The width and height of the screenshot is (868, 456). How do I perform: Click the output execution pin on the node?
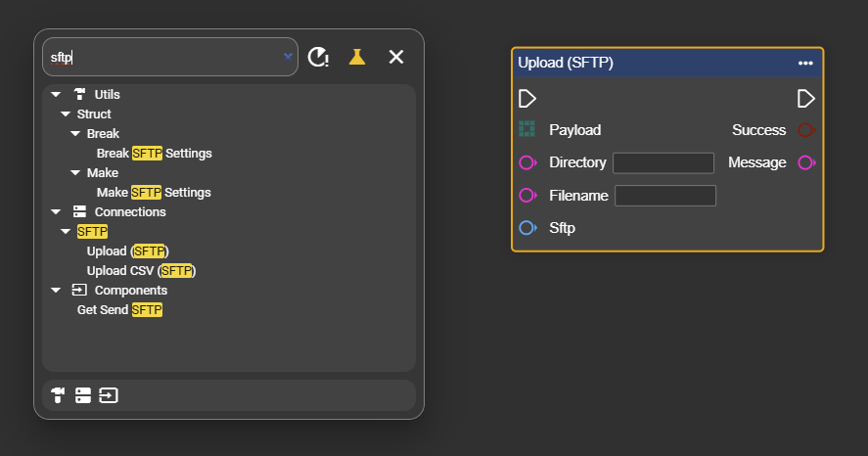[806, 99]
